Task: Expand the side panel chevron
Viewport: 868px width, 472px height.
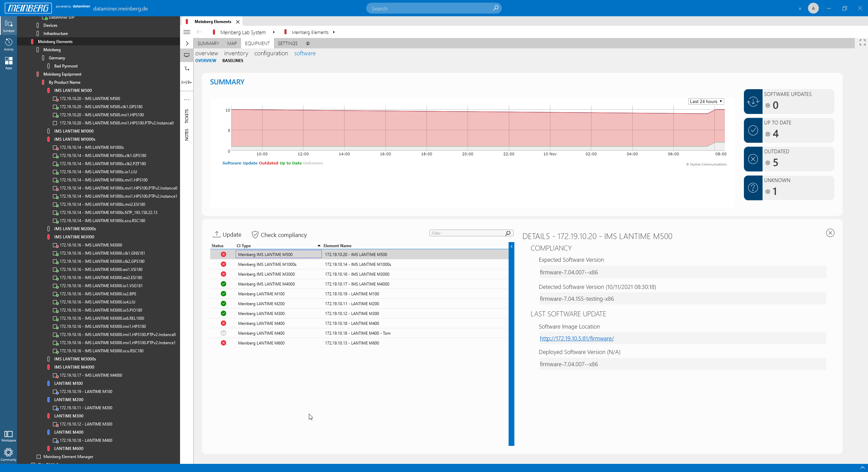Action: [x=187, y=43]
